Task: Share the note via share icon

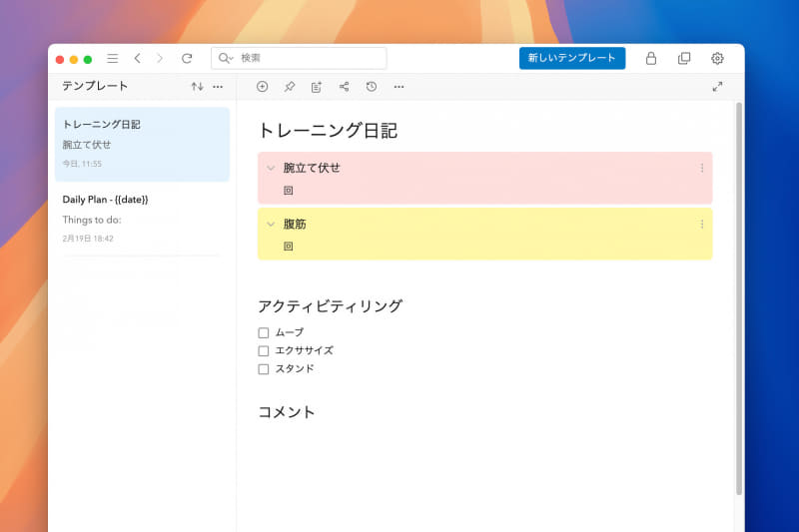Action: (344, 87)
